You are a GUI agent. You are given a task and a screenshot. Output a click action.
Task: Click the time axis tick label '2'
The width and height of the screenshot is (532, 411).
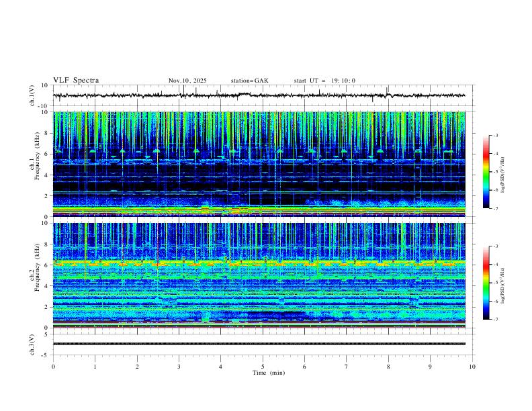coord(137,367)
